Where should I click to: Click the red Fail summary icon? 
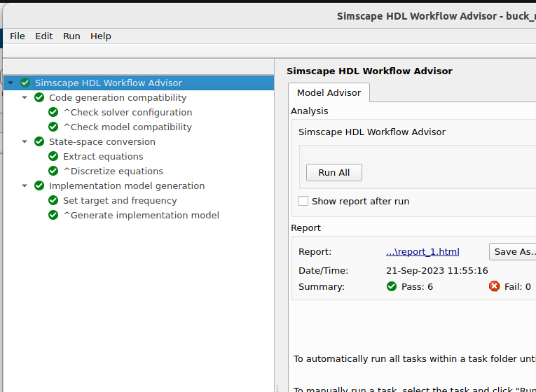point(494,286)
